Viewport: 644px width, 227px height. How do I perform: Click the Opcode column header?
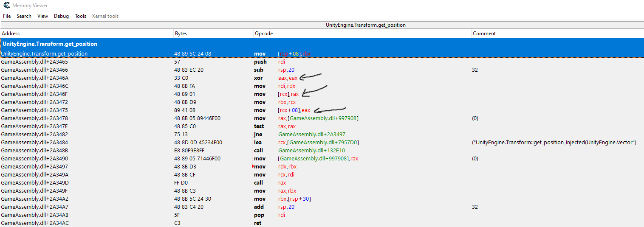click(x=362, y=33)
